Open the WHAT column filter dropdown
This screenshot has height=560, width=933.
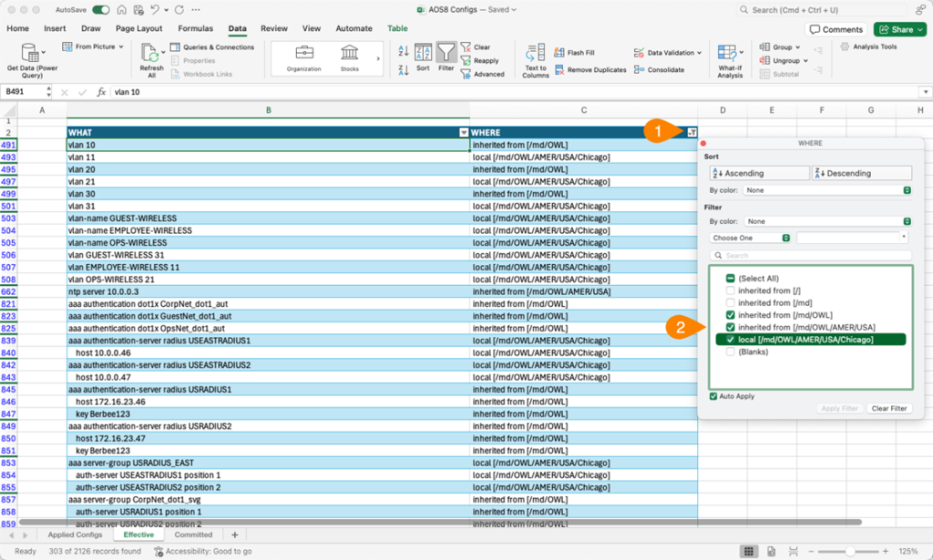click(464, 133)
